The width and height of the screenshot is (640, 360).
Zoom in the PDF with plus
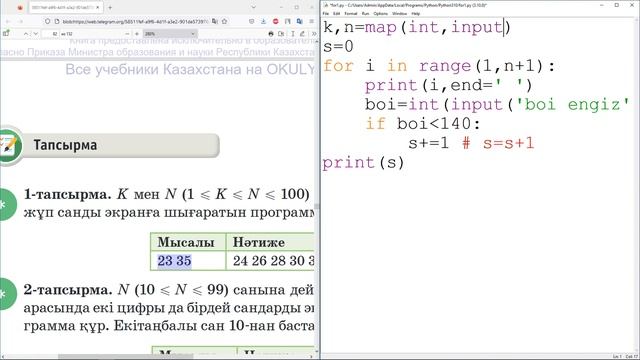coord(137,34)
